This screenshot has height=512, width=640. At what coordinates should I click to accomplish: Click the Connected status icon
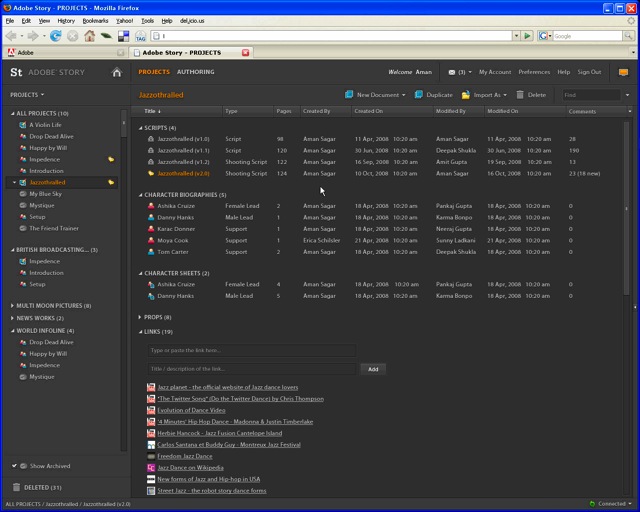(x=592, y=504)
